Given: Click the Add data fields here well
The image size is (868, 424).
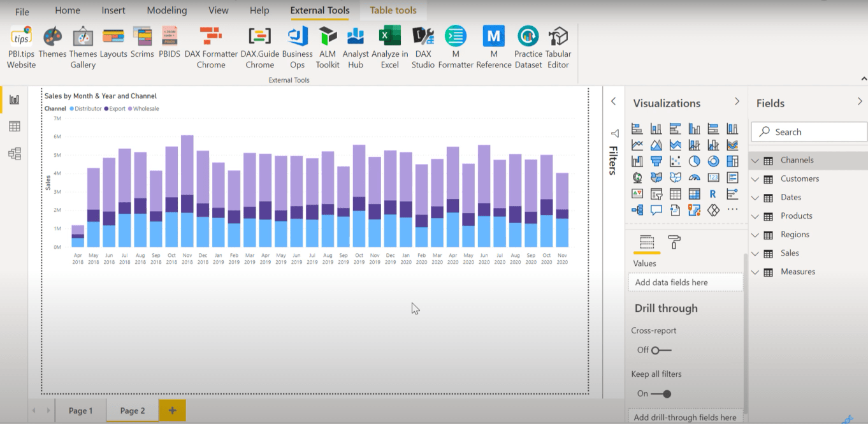Looking at the screenshot, I should tap(685, 282).
